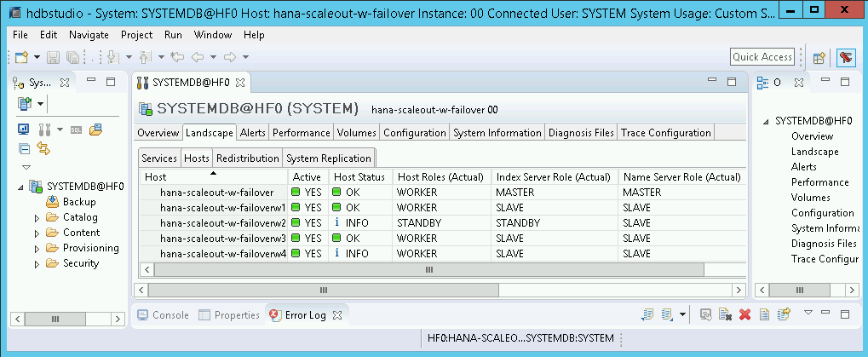Click the Open Perspective icon

click(819, 57)
